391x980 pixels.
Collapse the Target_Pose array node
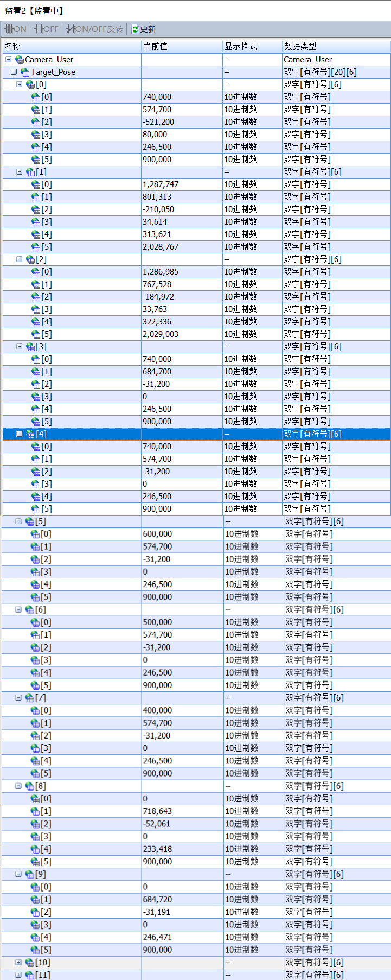[14, 72]
